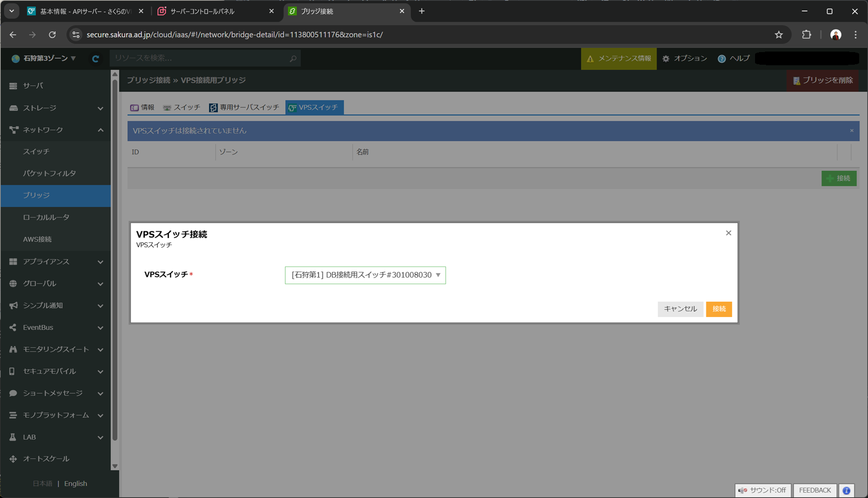Viewport: 868px width, 498px height.
Task: Switch to the 専用サーバスイッチ tab
Action: click(x=244, y=107)
